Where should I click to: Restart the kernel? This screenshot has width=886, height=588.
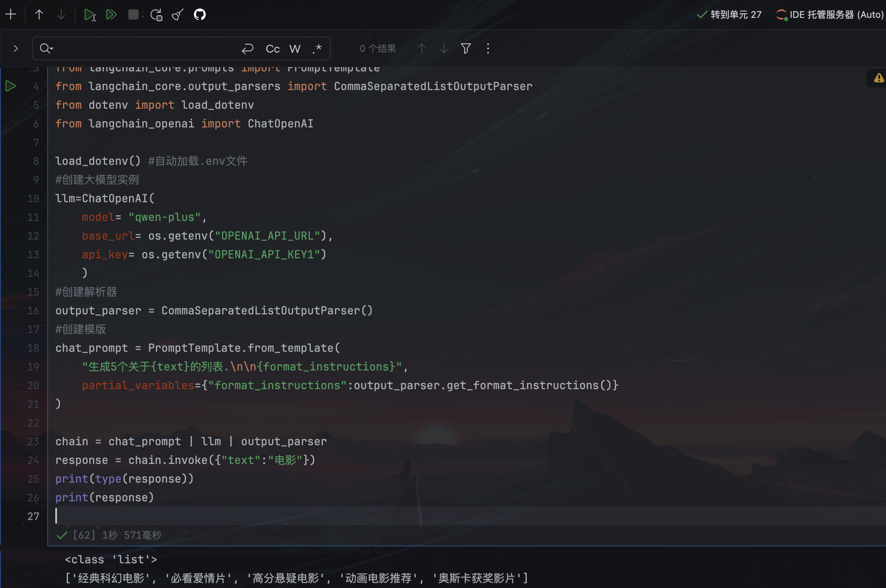156,14
